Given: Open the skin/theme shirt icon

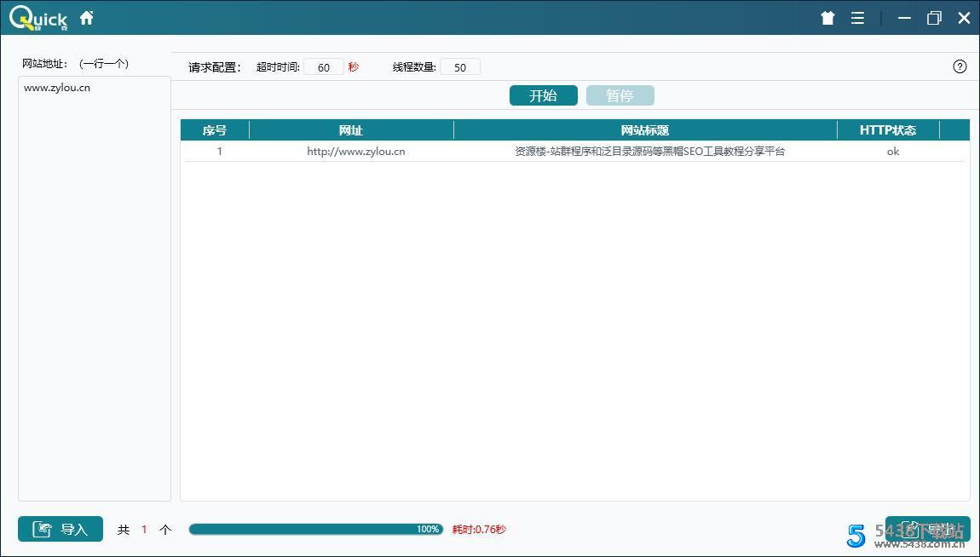Looking at the screenshot, I should point(827,17).
